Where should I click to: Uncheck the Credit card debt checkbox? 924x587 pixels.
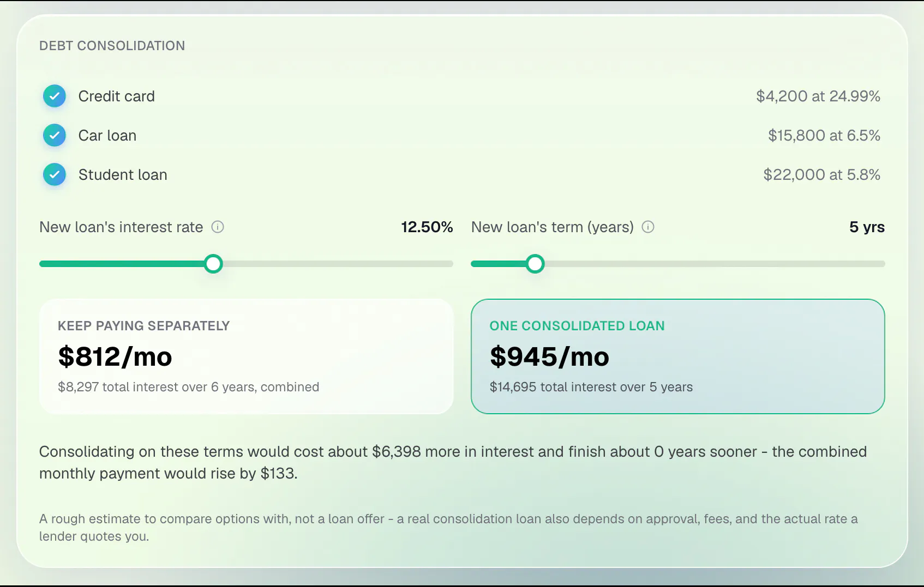click(55, 96)
